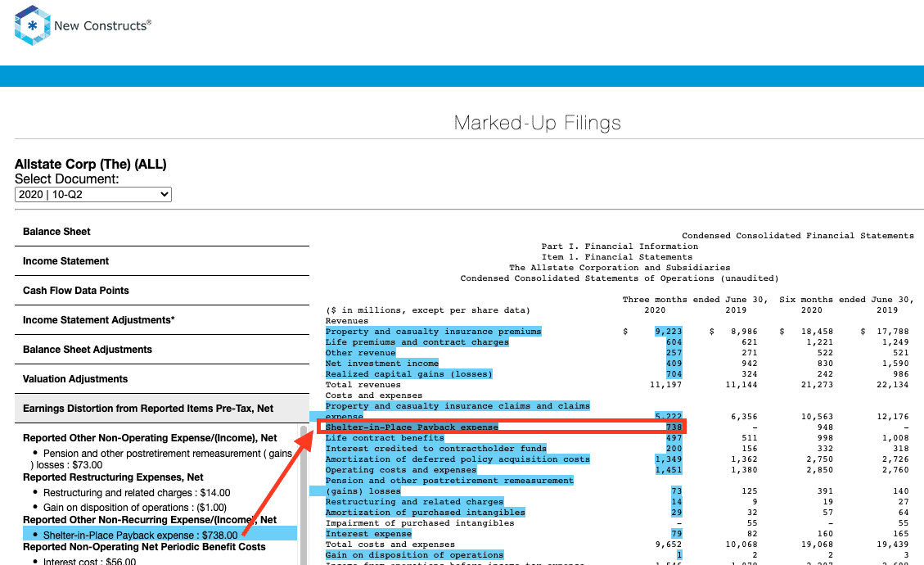Select Pension and other postretirement remeasurement item

(162, 459)
